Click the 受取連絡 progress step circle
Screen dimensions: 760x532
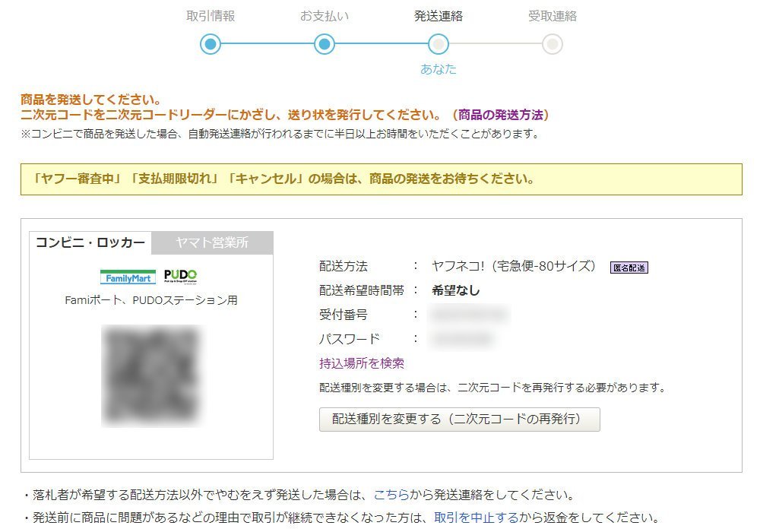[552, 44]
